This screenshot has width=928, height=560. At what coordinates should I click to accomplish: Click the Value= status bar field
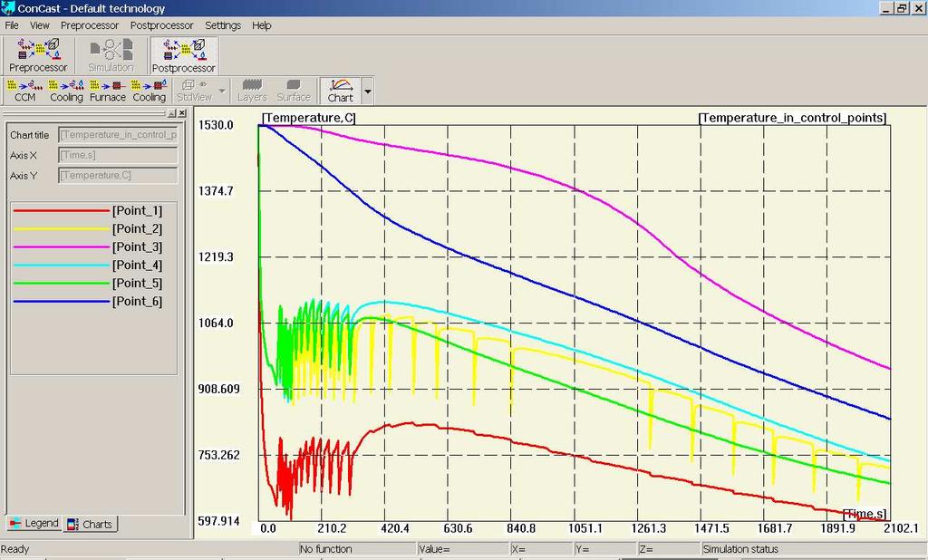click(463, 549)
